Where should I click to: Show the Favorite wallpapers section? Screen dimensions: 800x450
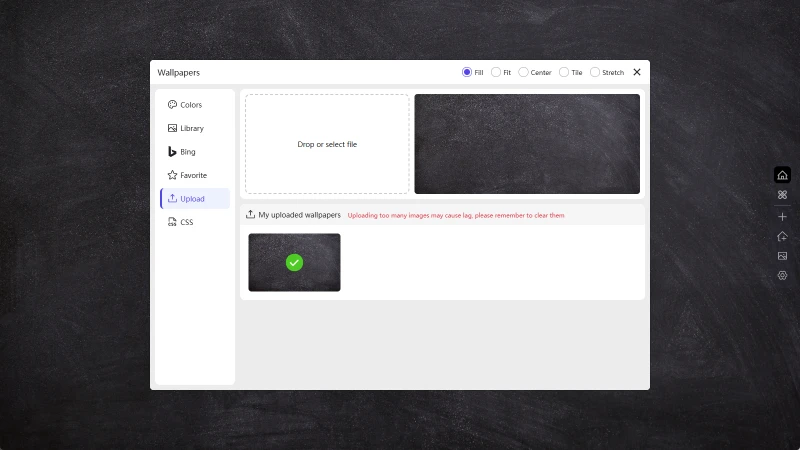coord(195,175)
